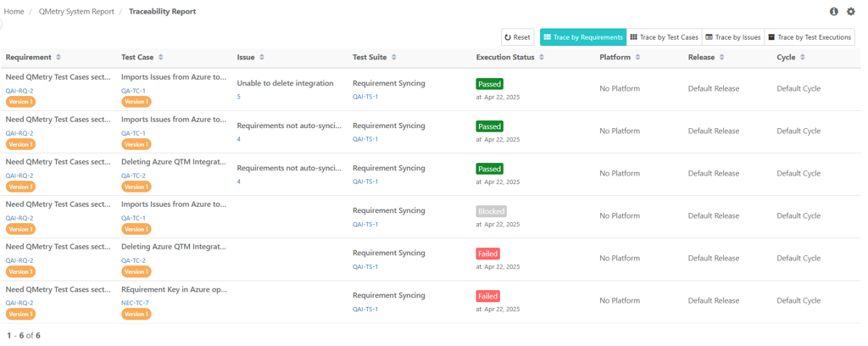Click 'Imports Issues from Azure' in Blocked row

tap(174, 204)
